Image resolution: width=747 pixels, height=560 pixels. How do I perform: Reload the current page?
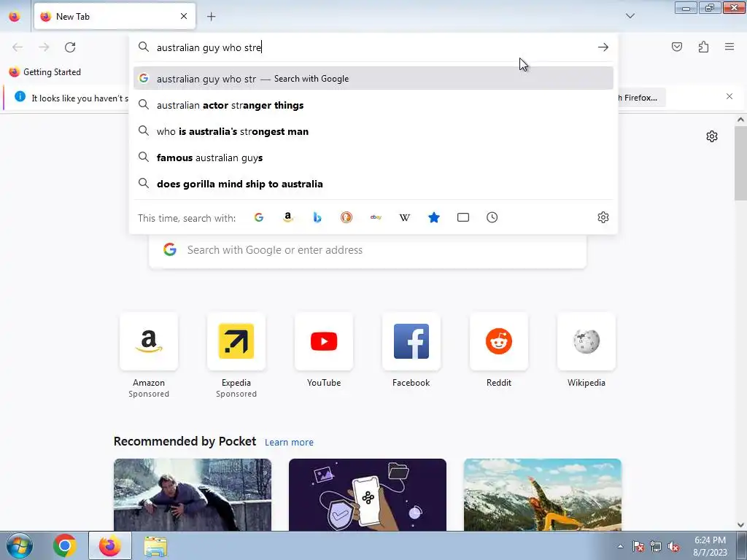tap(70, 47)
